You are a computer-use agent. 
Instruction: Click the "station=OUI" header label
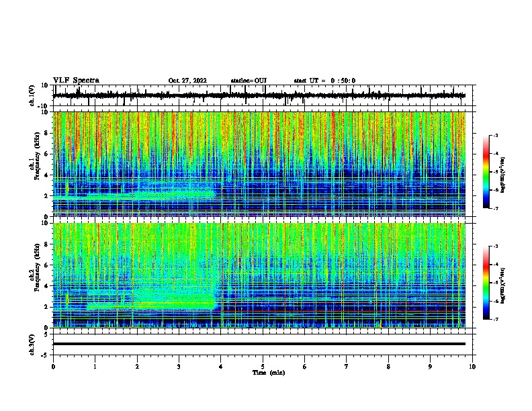tap(249, 81)
